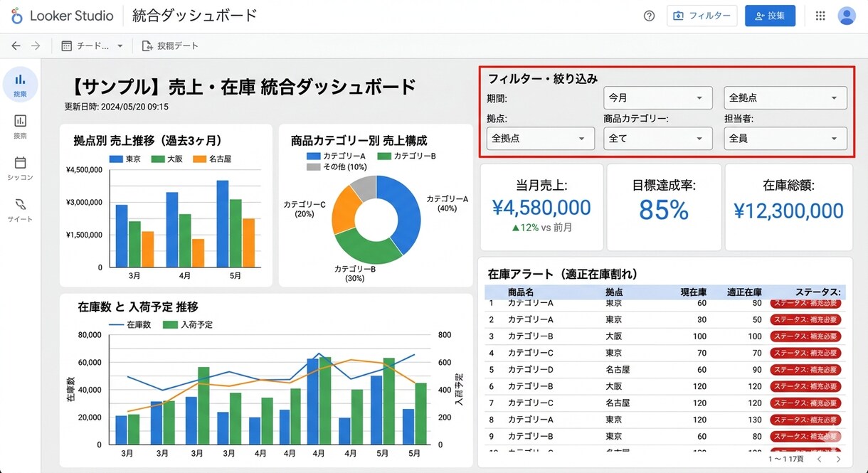Go back with the left arrow icon
Viewport: 868px width, 473px height.
point(16,46)
